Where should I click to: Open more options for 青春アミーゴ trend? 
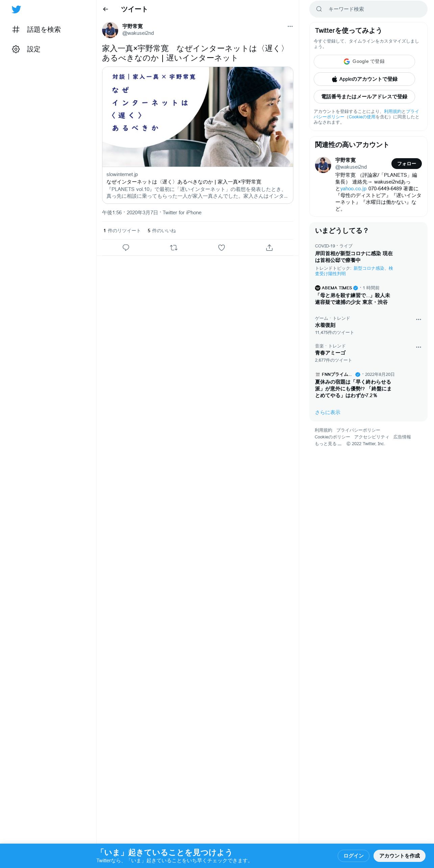coord(418,347)
